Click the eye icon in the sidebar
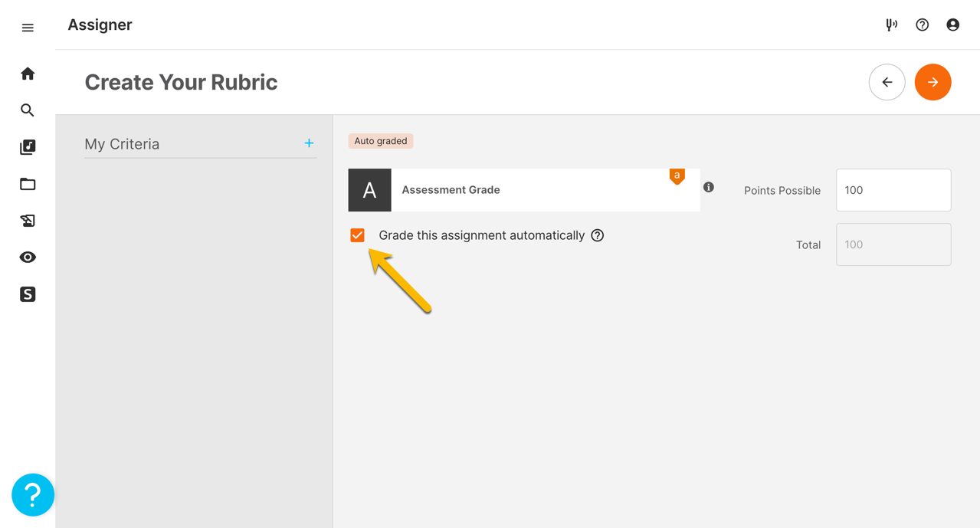Viewport: 980px width, 528px height. [28, 257]
